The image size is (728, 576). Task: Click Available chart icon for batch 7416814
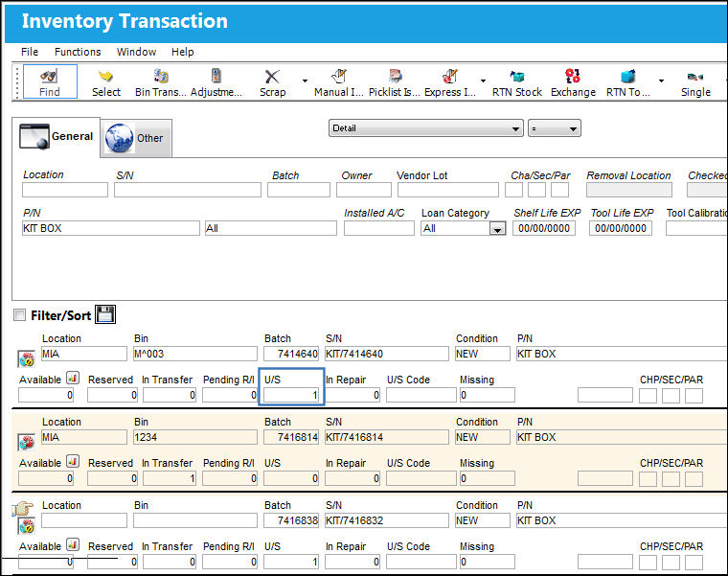73,461
